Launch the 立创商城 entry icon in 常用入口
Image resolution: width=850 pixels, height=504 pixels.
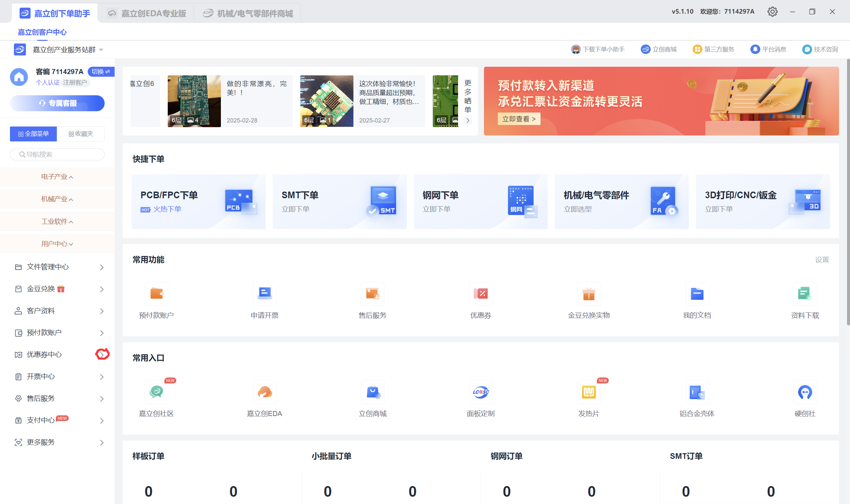click(372, 392)
